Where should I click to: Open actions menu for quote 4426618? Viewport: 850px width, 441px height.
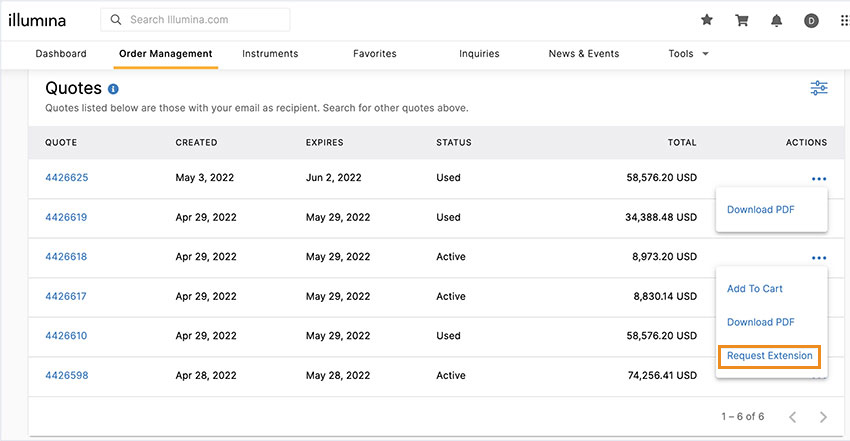click(x=819, y=257)
